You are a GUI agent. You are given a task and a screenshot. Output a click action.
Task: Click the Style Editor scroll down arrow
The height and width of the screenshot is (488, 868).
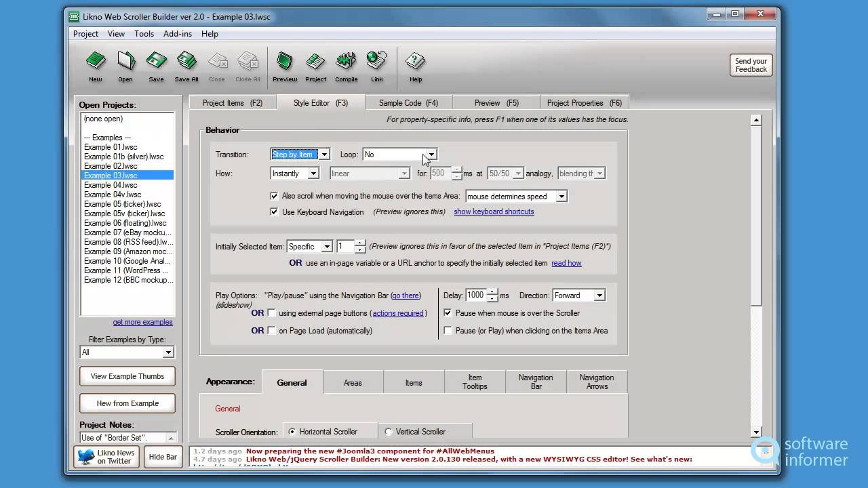coord(756,432)
